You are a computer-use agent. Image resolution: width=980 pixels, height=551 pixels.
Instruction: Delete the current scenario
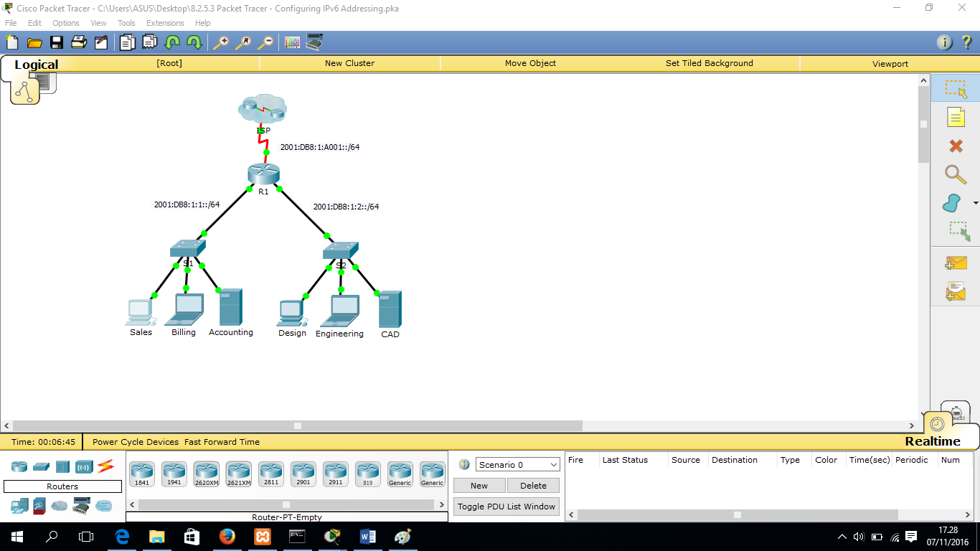[x=533, y=486]
